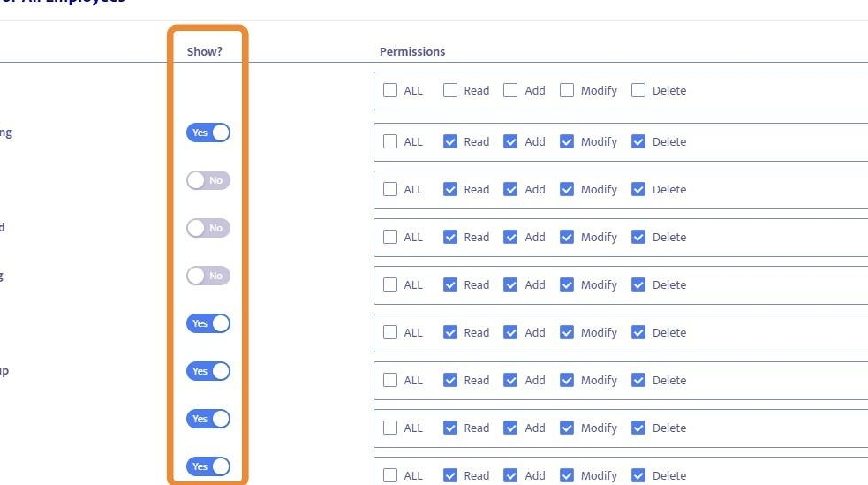Screen dimensions: 868x485
Task: Check Read in the fully unchecked permissions row
Action: [450, 90]
